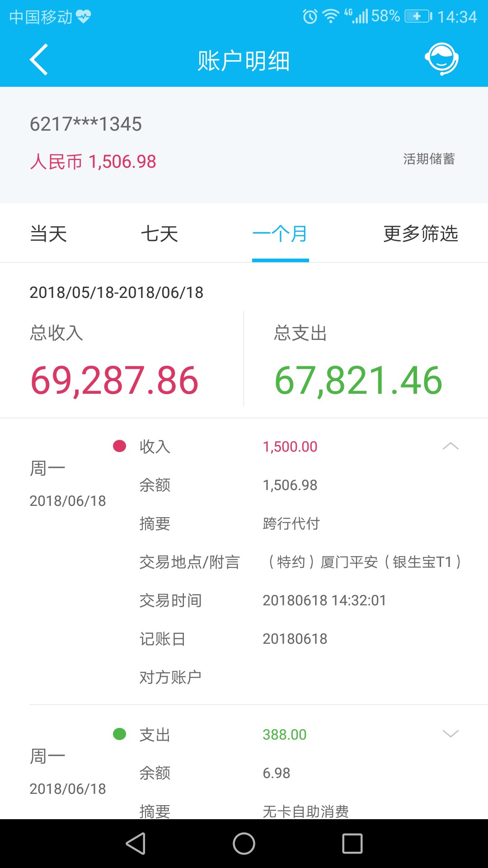
Task: Tap the 中国移动 carrier label
Action: pos(41,17)
